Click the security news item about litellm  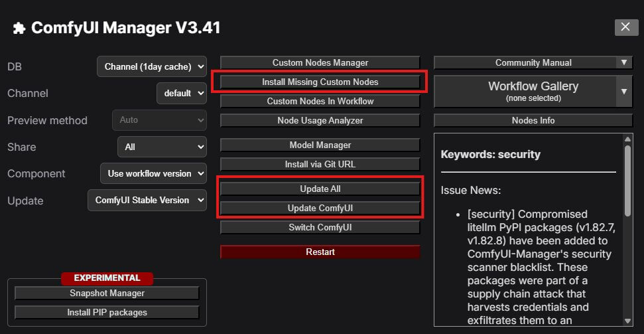pyautogui.click(x=540, y=268)
